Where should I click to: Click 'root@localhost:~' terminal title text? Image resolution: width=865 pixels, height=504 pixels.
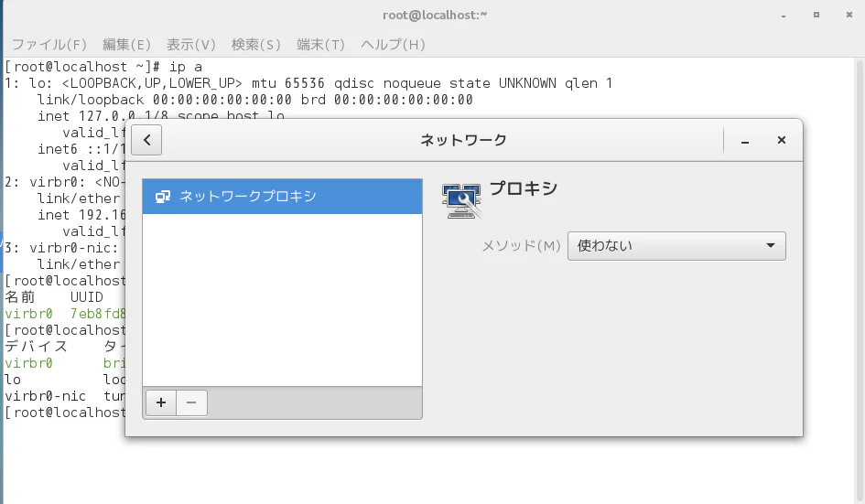coord(435,15)
